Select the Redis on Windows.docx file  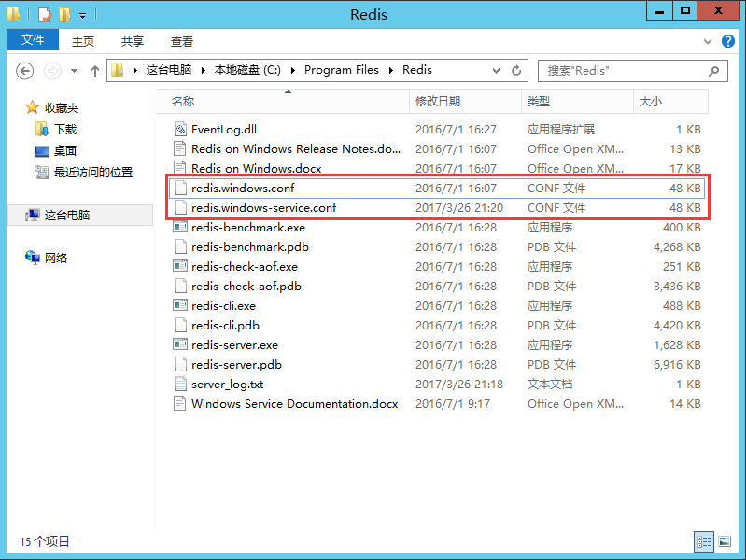437,168
